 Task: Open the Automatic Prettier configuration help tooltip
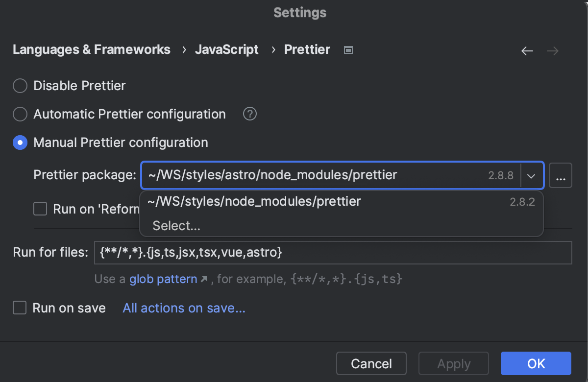pyautogui.click(x=250, y=114)
